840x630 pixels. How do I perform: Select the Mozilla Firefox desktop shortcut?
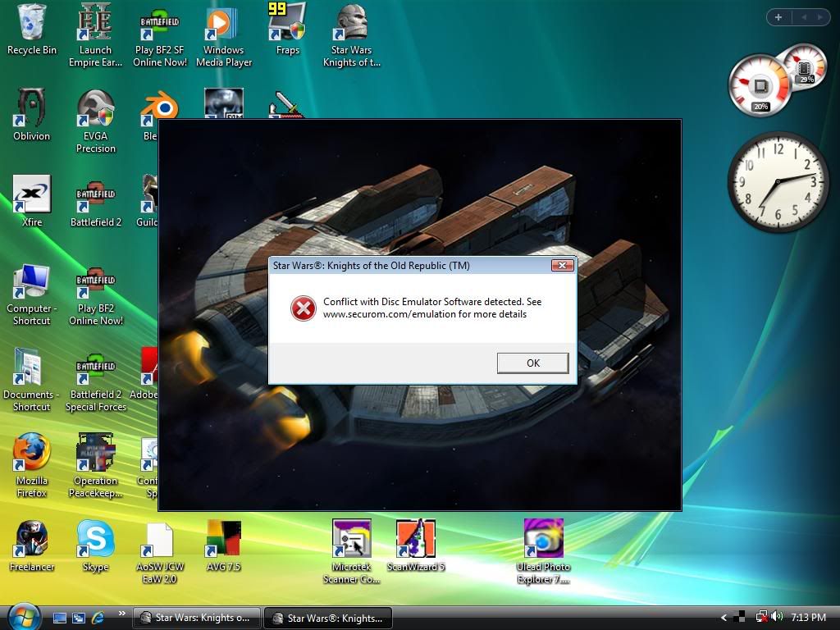pos(32,466)
